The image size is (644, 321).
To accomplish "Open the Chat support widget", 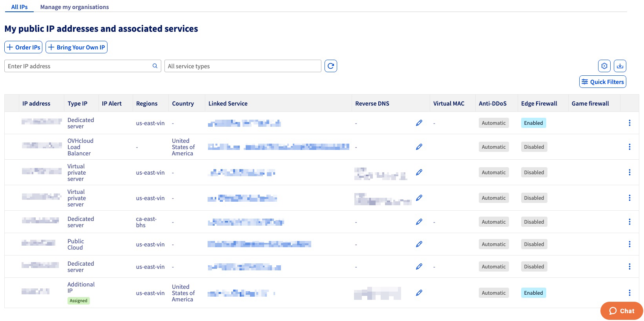I will (622, 311).
